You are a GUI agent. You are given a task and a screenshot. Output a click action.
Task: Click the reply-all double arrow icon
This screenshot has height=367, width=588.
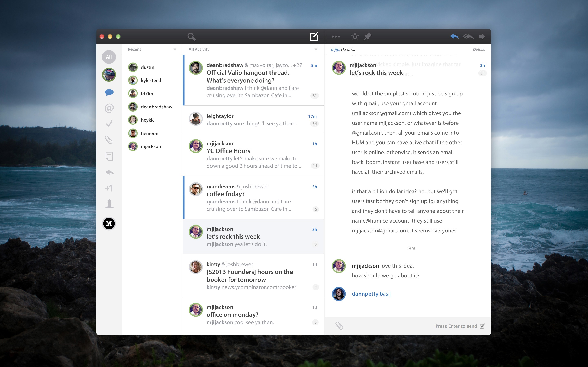tap(468, 36)
